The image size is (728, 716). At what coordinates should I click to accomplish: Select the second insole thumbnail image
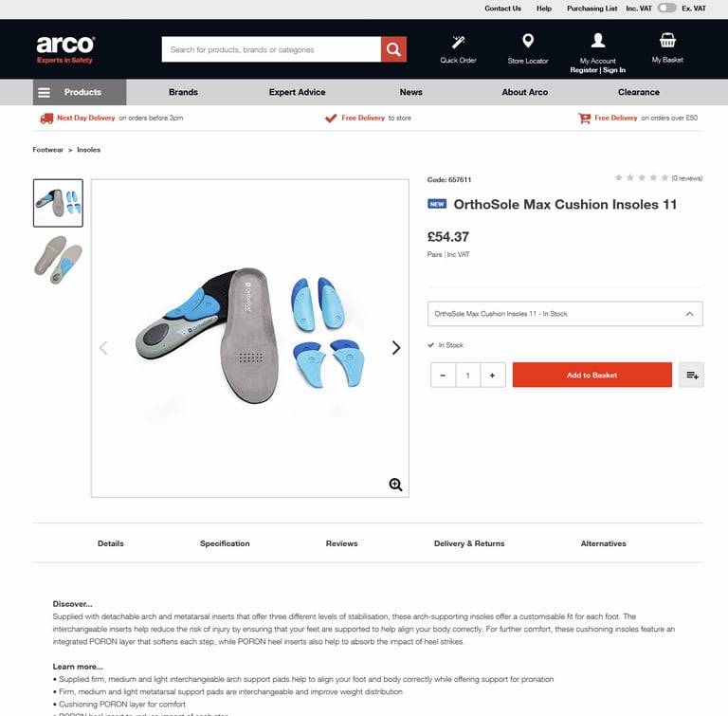[x=58, y=260]
